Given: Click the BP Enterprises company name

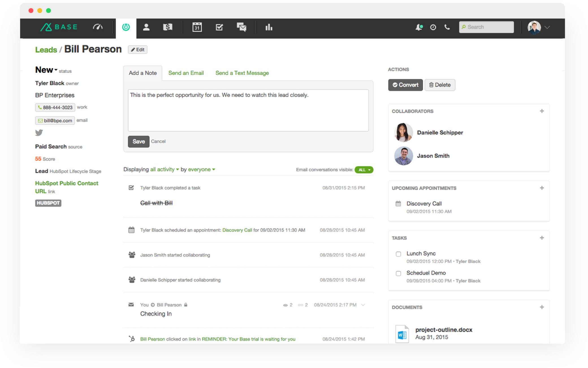Looking at the screenshot, I should [x=55, y=95].
